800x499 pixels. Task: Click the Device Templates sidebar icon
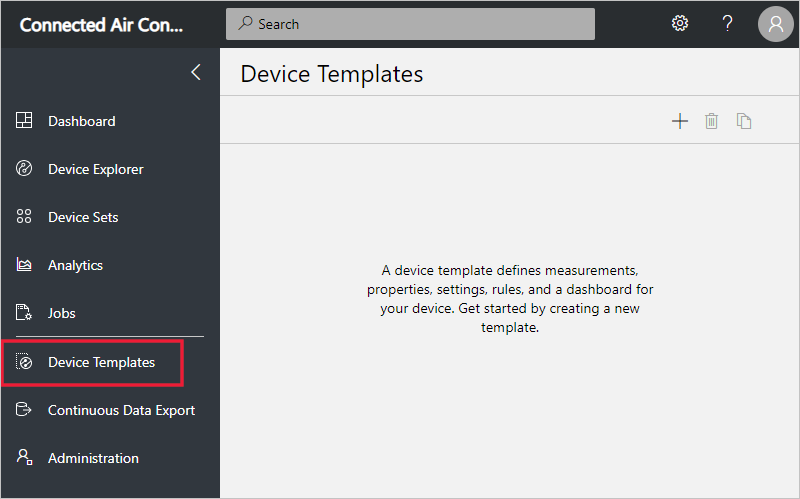(24, 362)
